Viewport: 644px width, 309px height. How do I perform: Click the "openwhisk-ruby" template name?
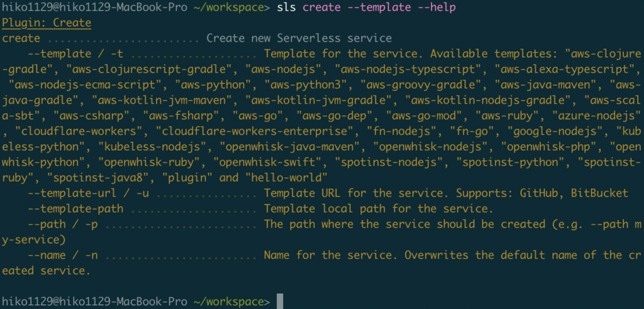(148, 163)
